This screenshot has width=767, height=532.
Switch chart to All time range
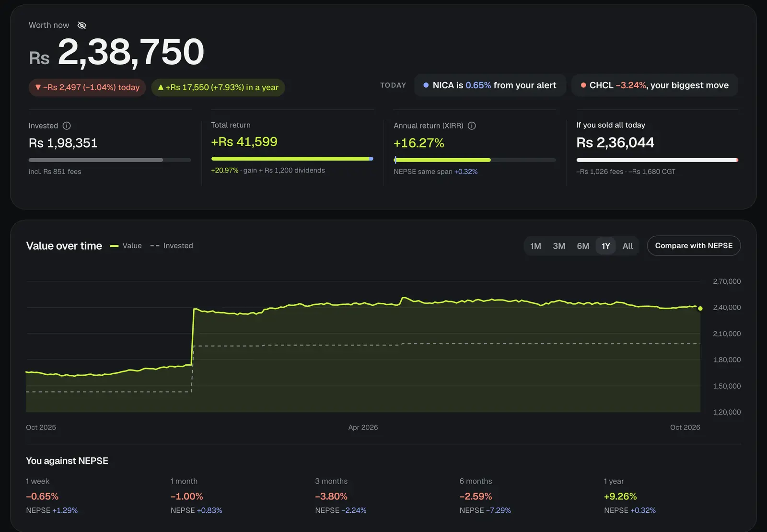coord(628,246)
